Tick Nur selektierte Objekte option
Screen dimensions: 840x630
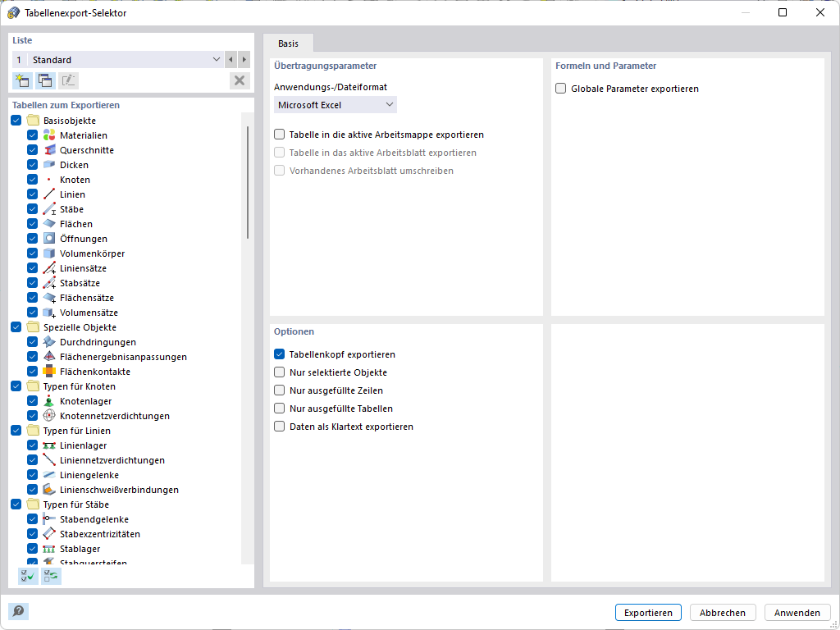(280, 373)
